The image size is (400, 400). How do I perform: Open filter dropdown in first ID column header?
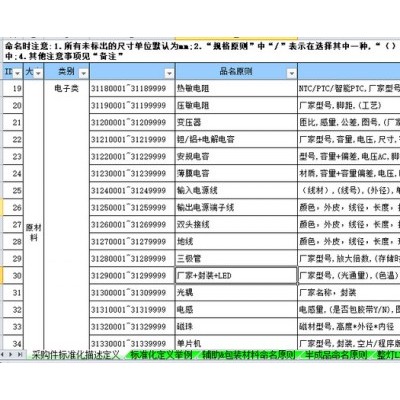pyautogui.click(x=18, y=73)
